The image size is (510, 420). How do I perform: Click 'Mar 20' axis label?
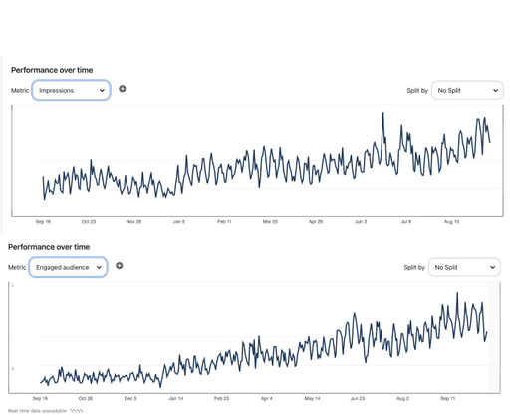[x=270, y=221]
